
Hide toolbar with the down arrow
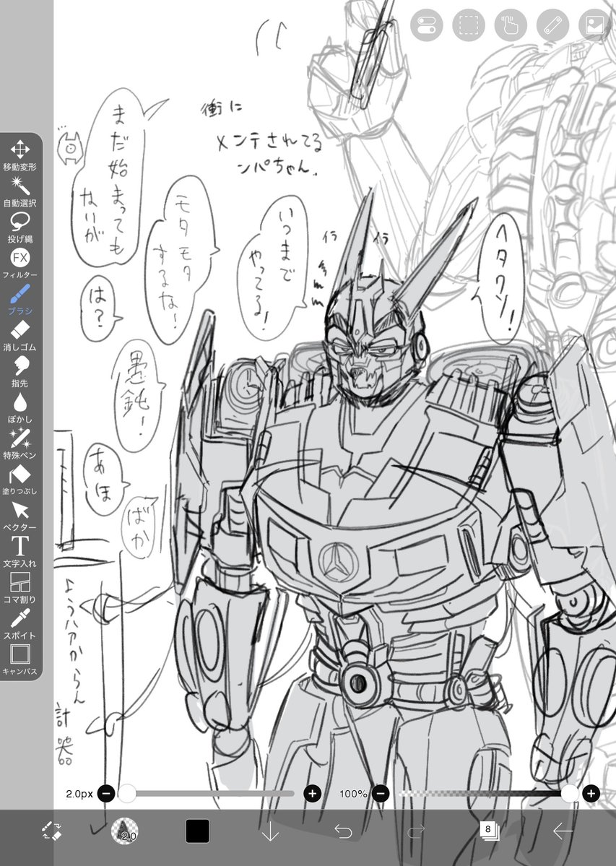(x=270, y=831)
